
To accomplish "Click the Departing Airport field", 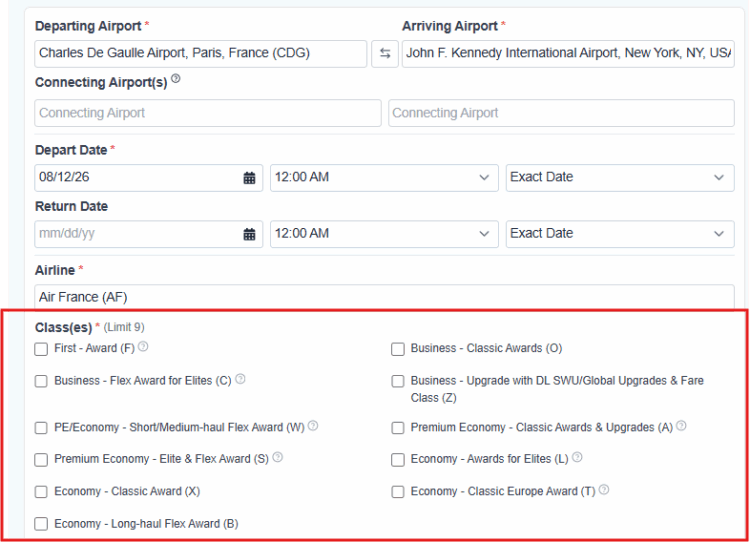I will click(x=200, y=54).
